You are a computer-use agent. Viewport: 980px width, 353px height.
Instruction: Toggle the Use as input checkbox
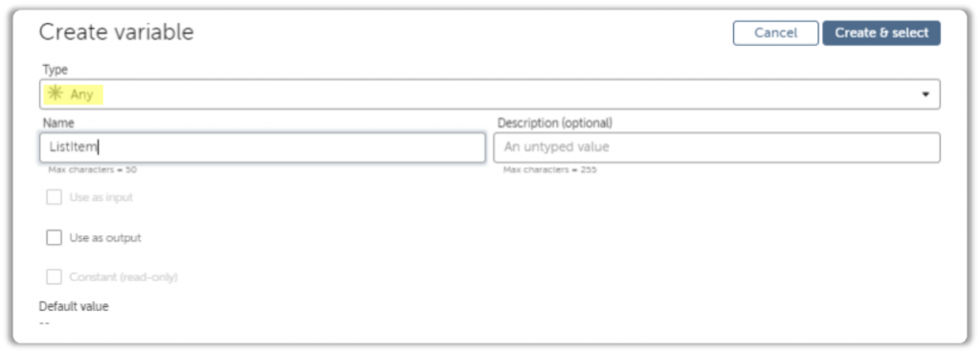(x=55, y=197)
